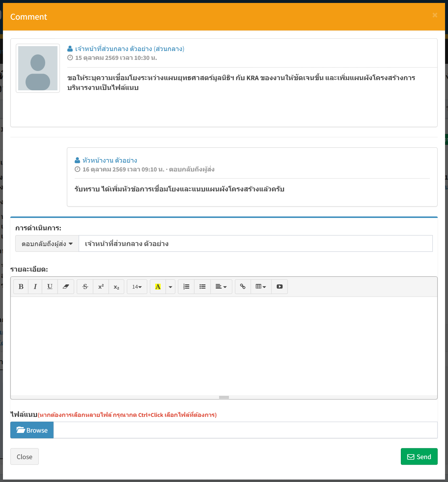Open the ตอบกลับถึงผู้ส่ง action dropdown
Viewport: 448px width, 482px height.
pos(47,243)
